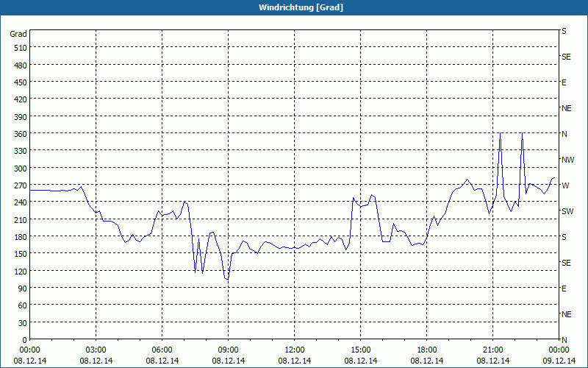Click the y-axis value "330"
588x368 pixels.
point(21,151)
